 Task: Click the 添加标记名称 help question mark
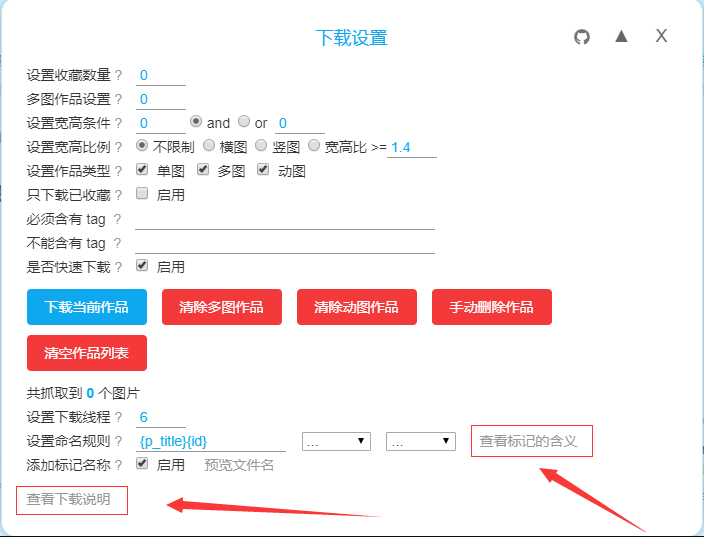[x=118, y=465]
